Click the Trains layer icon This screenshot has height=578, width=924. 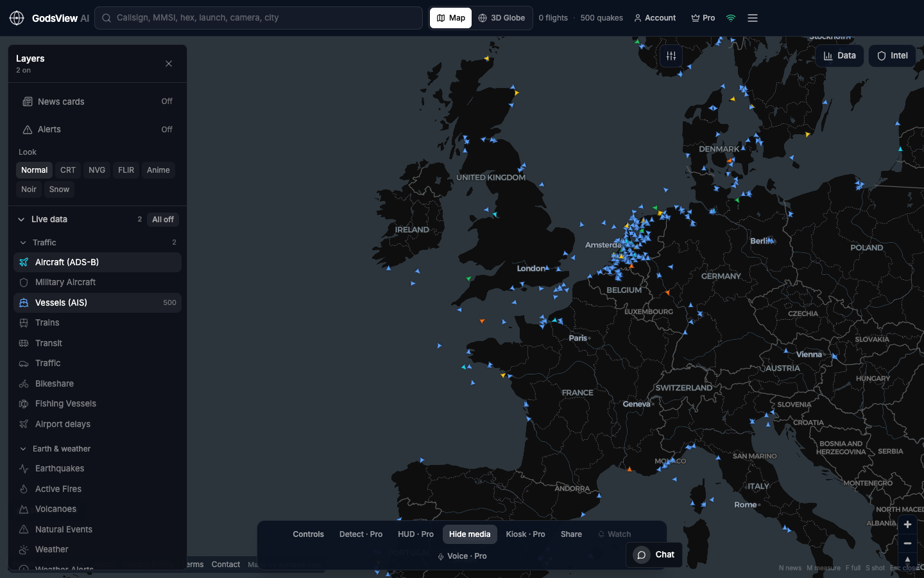tap(24, 323)
